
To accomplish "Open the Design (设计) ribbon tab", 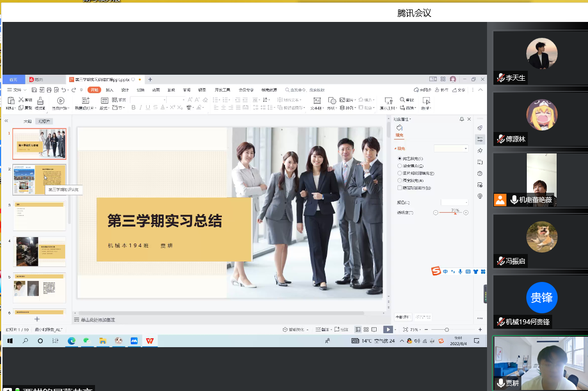I will [125, 90].
